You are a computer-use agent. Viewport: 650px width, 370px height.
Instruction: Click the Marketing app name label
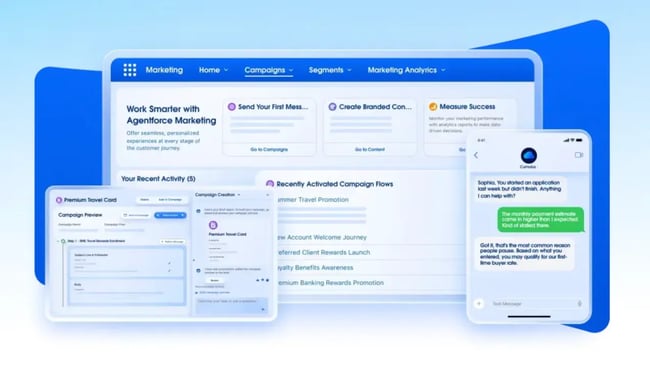(x=164, y=70)
